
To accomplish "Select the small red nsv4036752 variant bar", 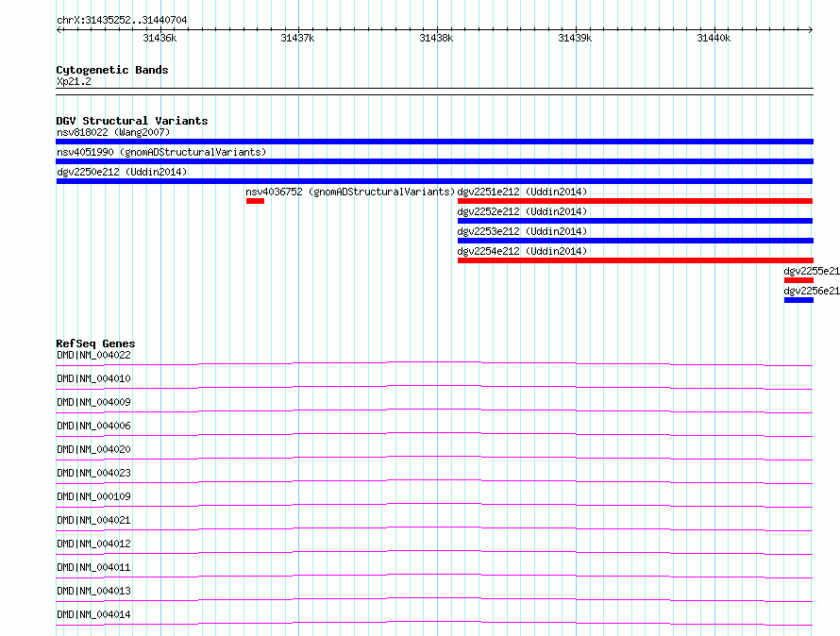I will (x=255, y=201).
